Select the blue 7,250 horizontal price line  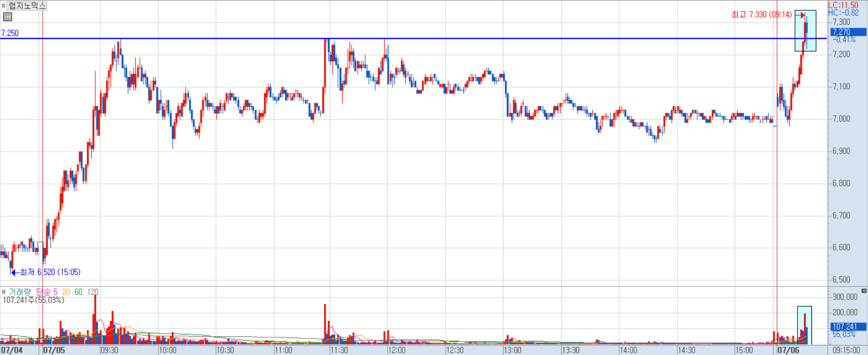(x=413, y=38)
